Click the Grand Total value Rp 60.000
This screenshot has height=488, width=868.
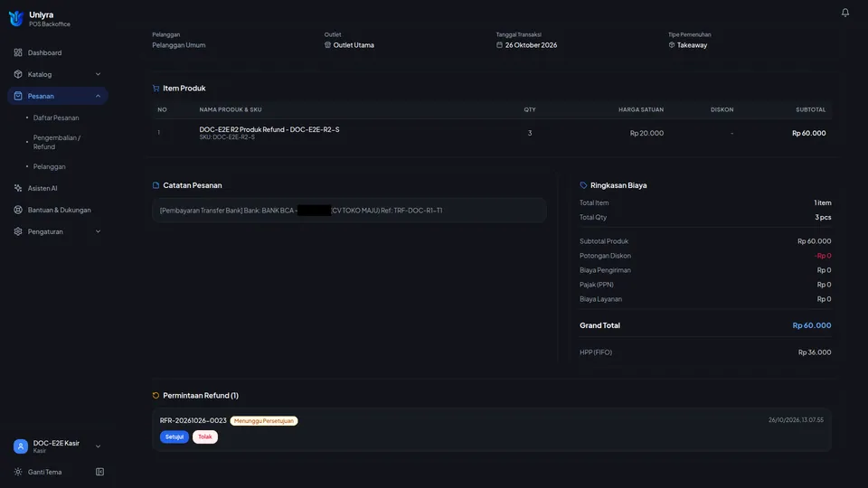coord(812,325)
